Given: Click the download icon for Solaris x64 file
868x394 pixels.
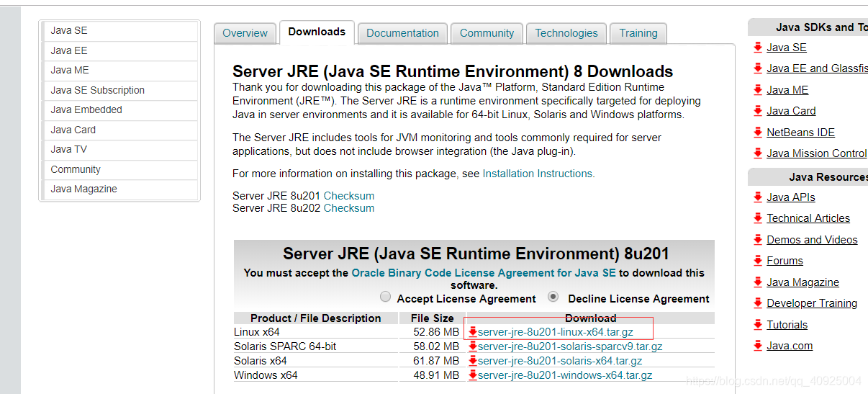Looking at the screenshot, I should click(x=473, y=361).
